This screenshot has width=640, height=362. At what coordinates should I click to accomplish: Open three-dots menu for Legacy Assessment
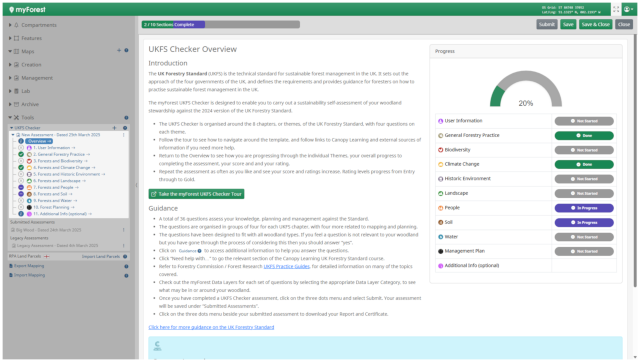[124, 246]
